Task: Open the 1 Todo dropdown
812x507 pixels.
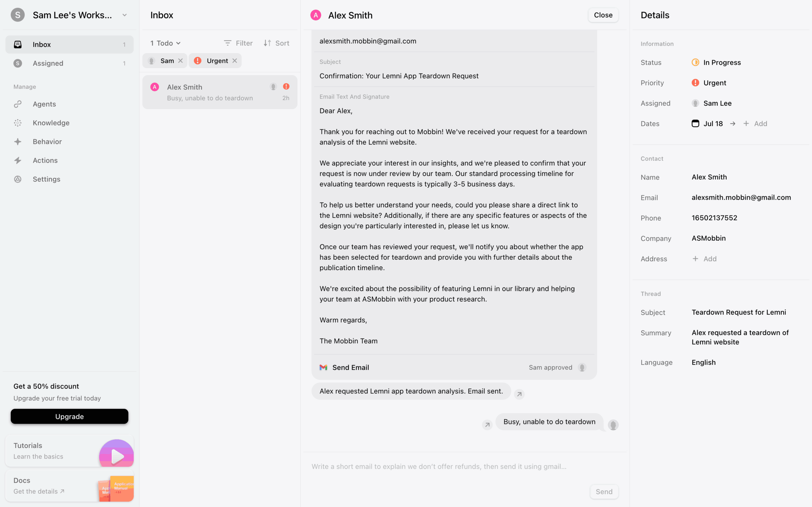Action: (x=165, y=43)
